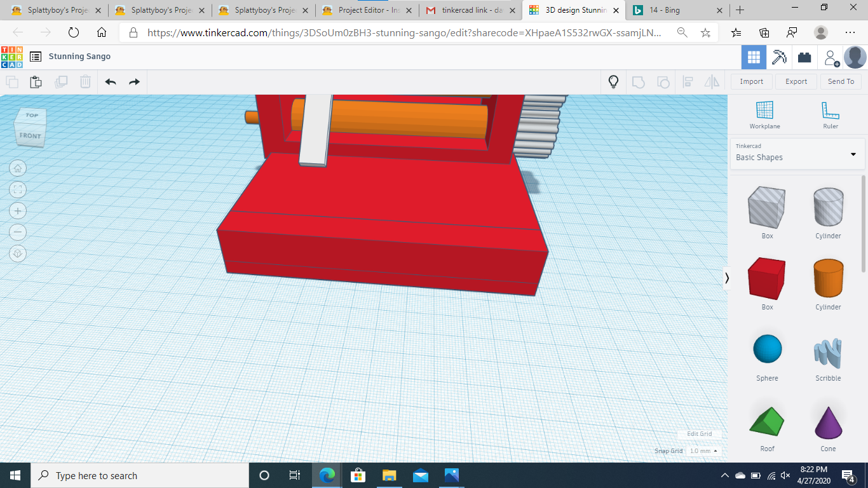Click the Stunning Sango design name
This screenshot has width=868, height=488.
tap(79, 57)
